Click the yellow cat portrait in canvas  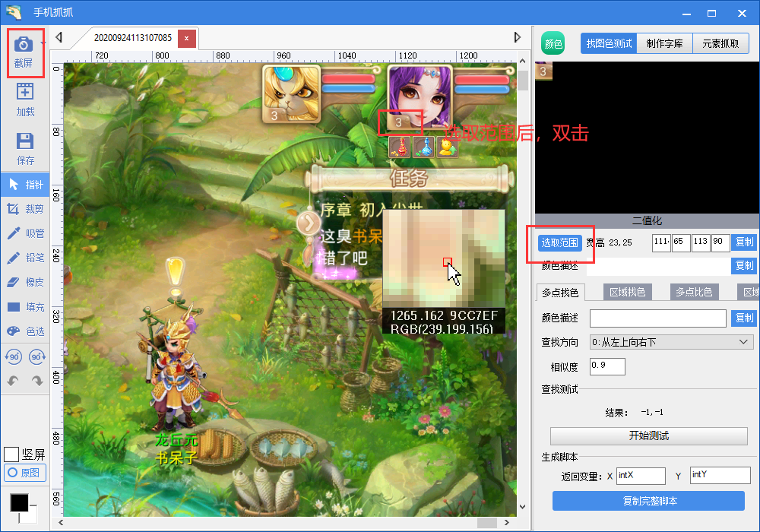(291, 93)
